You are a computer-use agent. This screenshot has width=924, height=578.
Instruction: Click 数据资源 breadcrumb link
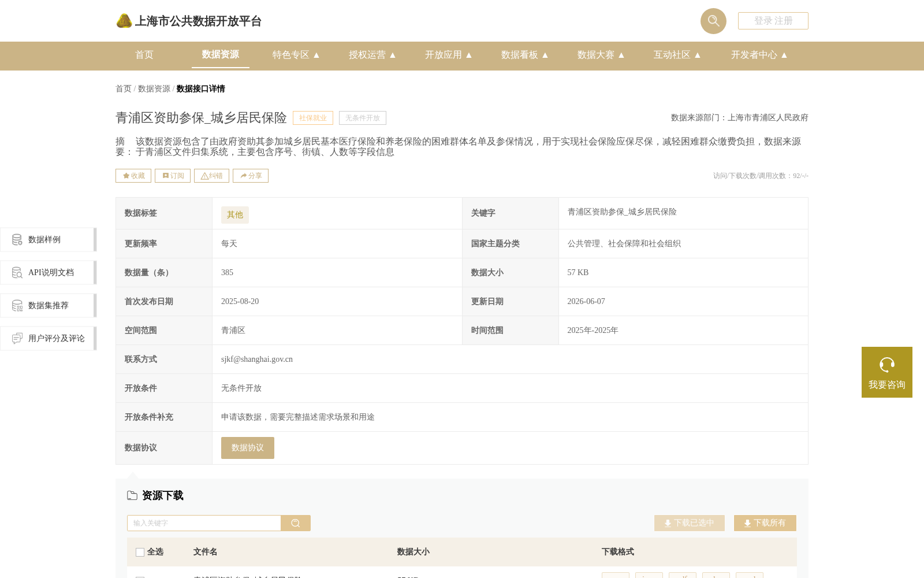coord(154,89)
